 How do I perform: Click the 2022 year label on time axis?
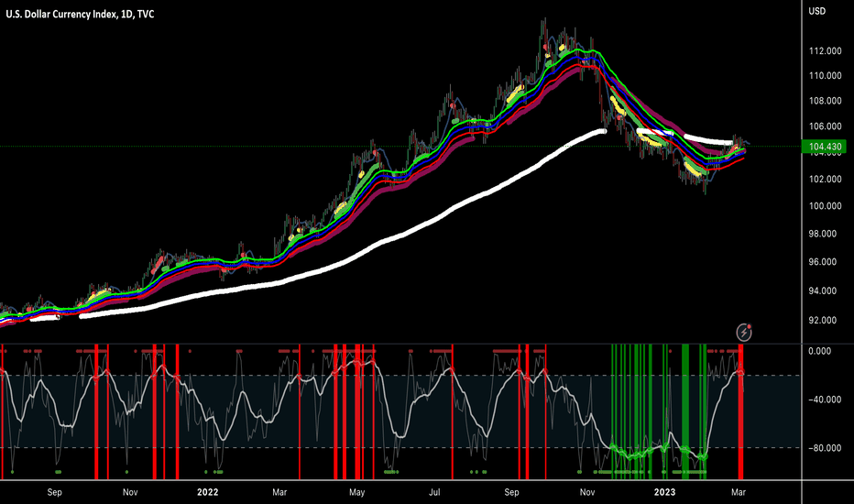(207, 492)
